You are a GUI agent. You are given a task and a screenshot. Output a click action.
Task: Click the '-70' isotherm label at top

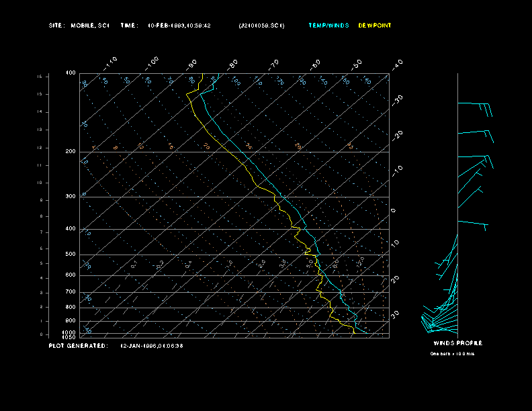click(273, 64)
